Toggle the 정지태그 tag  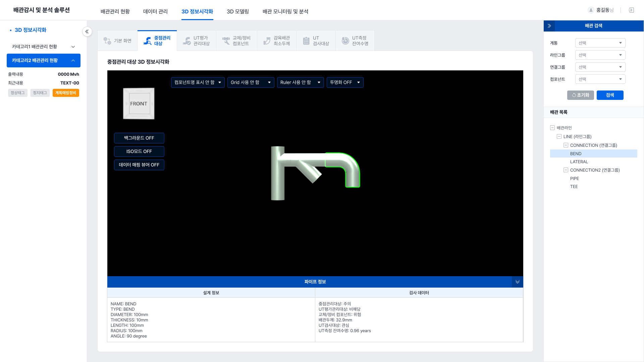tap(40, 93)
